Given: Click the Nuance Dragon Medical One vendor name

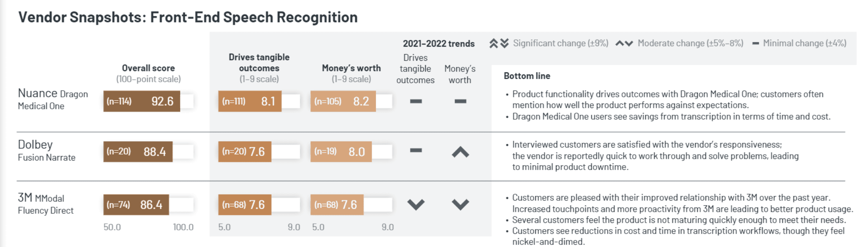Looking at the screenshot, I should click(52, 99).
